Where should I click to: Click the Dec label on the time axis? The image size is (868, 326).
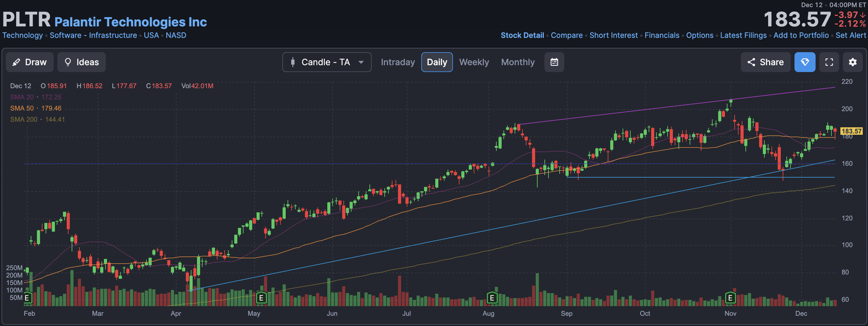point(801,314)
